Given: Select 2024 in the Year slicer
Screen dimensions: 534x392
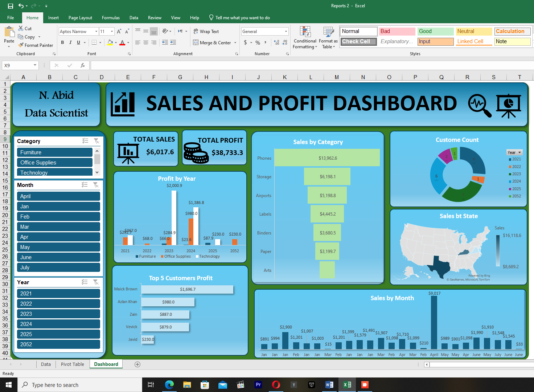Looking at the screenshot, I should 58,324.
